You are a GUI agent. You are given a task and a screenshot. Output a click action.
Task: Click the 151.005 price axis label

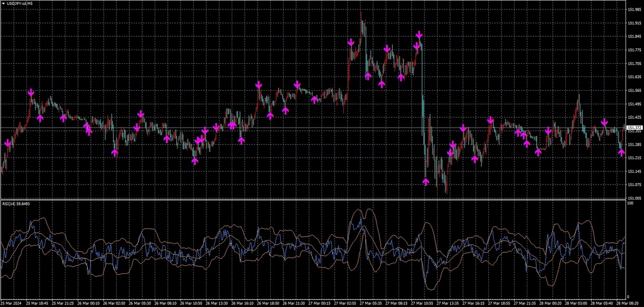(634, 198)
